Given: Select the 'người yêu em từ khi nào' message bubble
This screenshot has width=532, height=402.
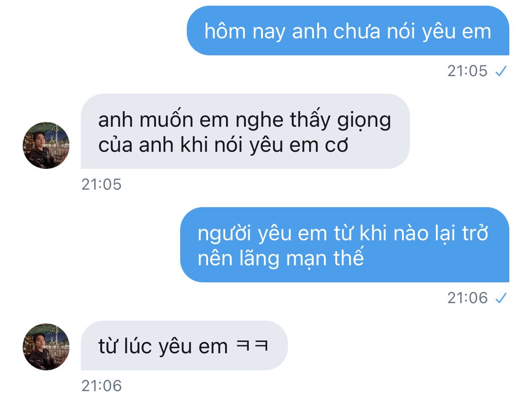Looking at the screenshot, I should coord(345,245).
